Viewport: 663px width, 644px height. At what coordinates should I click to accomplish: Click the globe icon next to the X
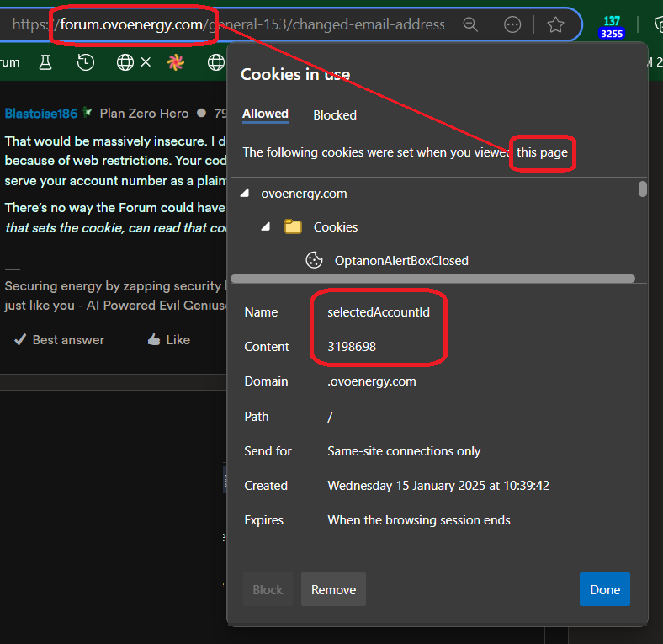tap(125, 62)
